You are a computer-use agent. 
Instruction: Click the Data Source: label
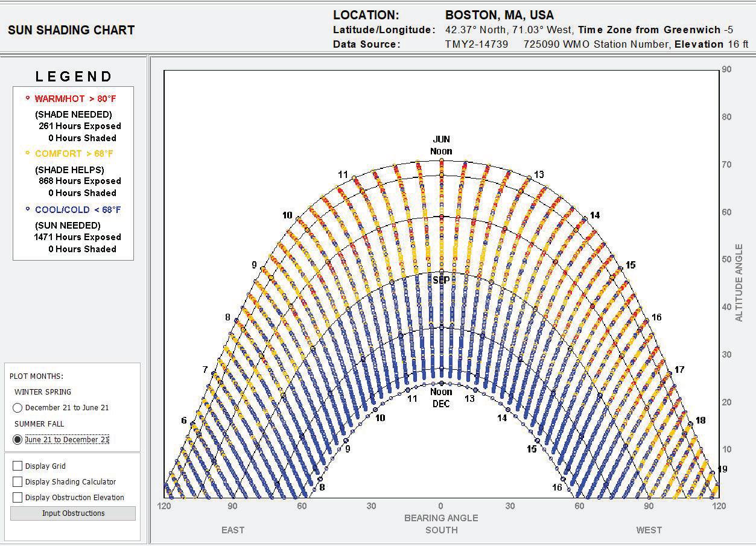tap(366, 44)
